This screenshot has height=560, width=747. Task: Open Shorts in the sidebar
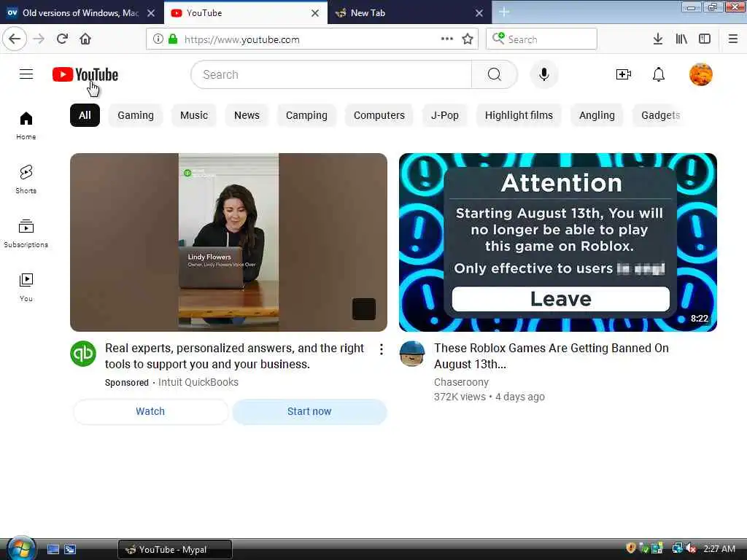tap(26, 179)
